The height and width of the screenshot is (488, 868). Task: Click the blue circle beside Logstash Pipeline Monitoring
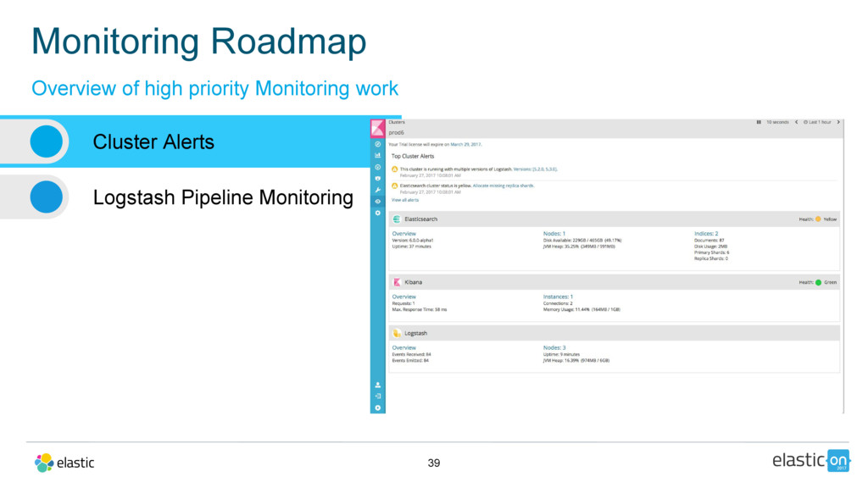click(x=47, y=197)
